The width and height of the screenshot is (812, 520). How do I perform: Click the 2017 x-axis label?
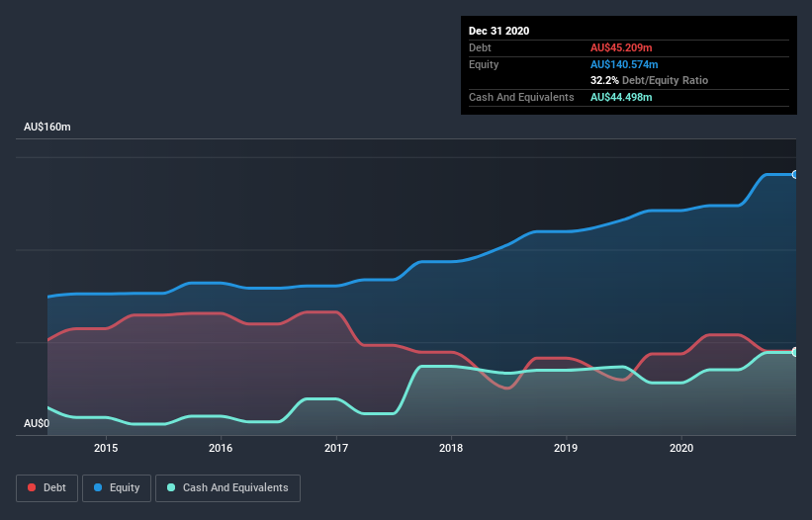pos(336,448)
